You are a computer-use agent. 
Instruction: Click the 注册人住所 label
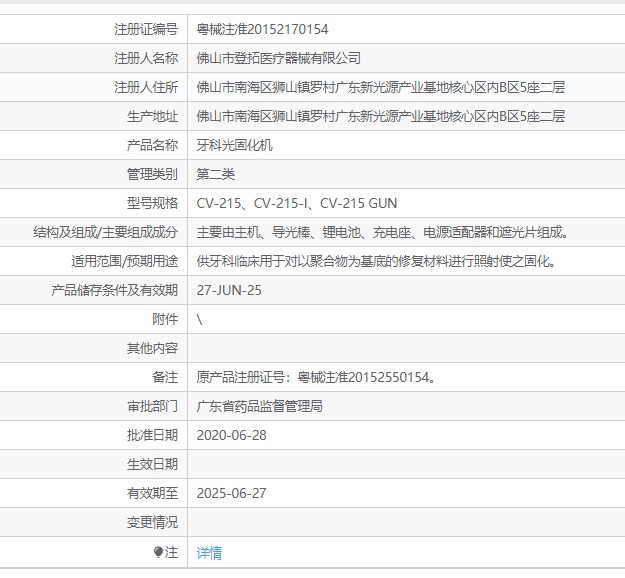[146, 87]
